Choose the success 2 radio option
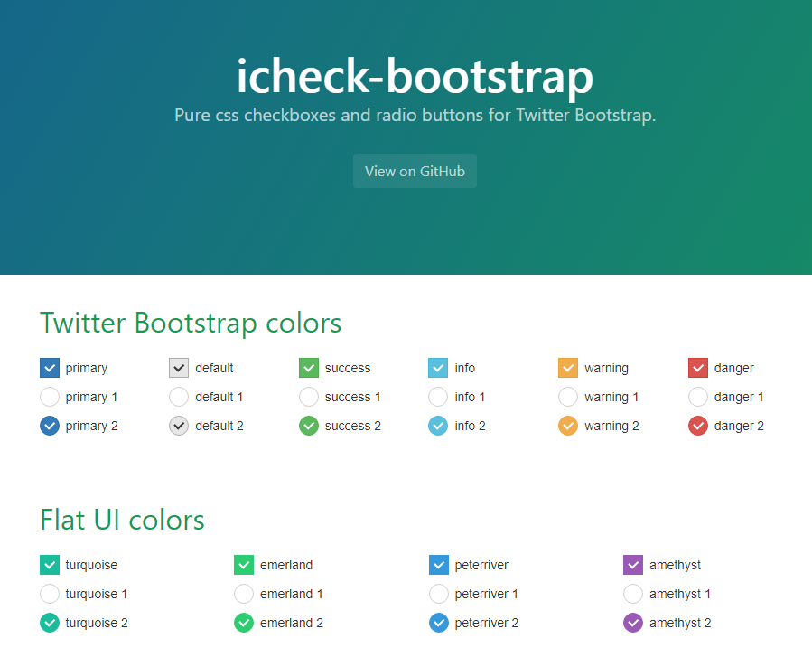 [309, 426]
